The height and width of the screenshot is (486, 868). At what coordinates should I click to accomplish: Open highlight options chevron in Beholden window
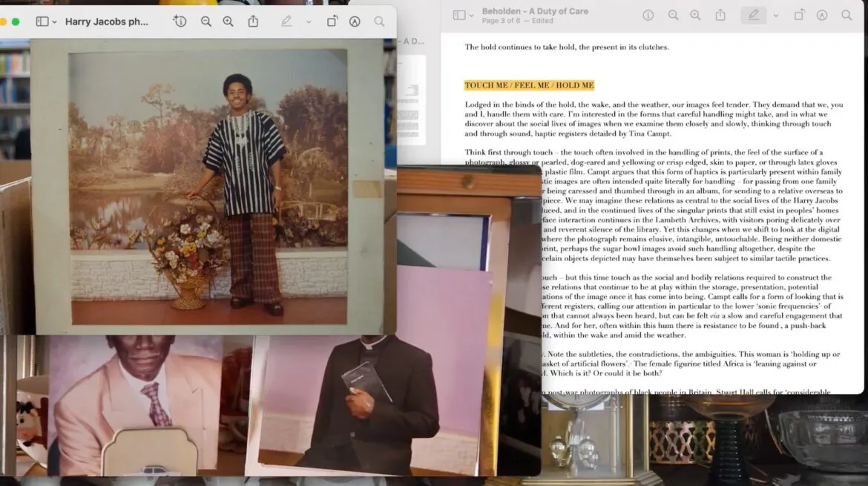[x=775, y=16]
